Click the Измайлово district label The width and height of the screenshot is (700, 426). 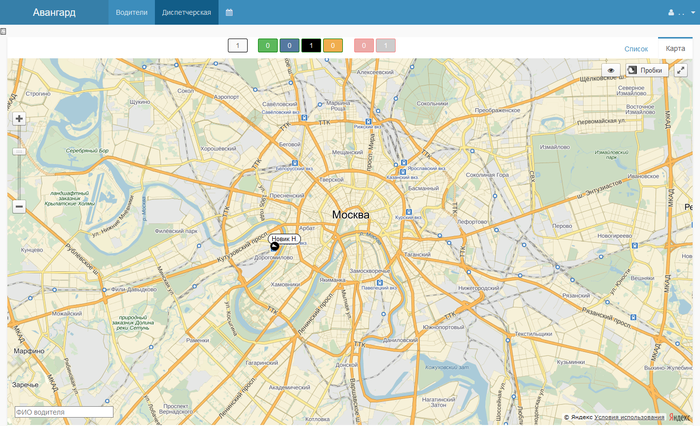click(554, 147)
